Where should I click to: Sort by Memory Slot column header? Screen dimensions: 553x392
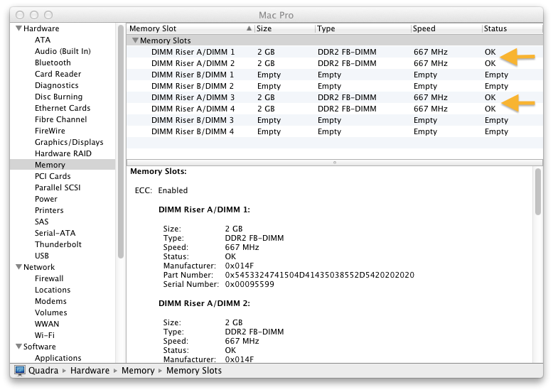(190, 28)
